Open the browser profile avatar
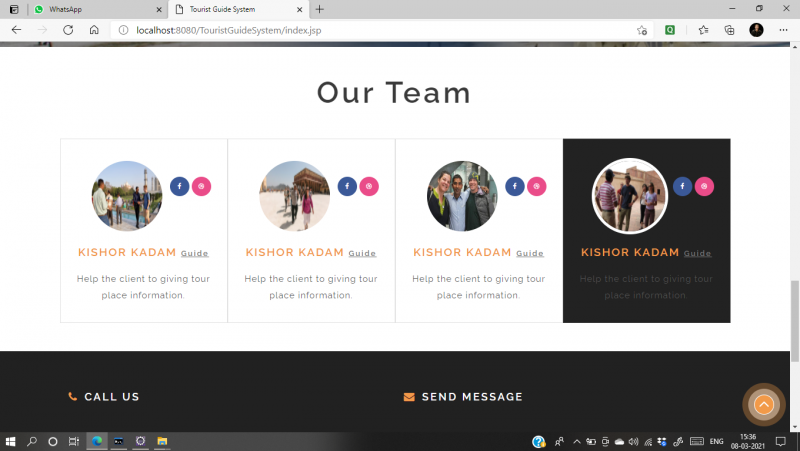The height and width of the screenshot is (451, 800). click(756, 30)
